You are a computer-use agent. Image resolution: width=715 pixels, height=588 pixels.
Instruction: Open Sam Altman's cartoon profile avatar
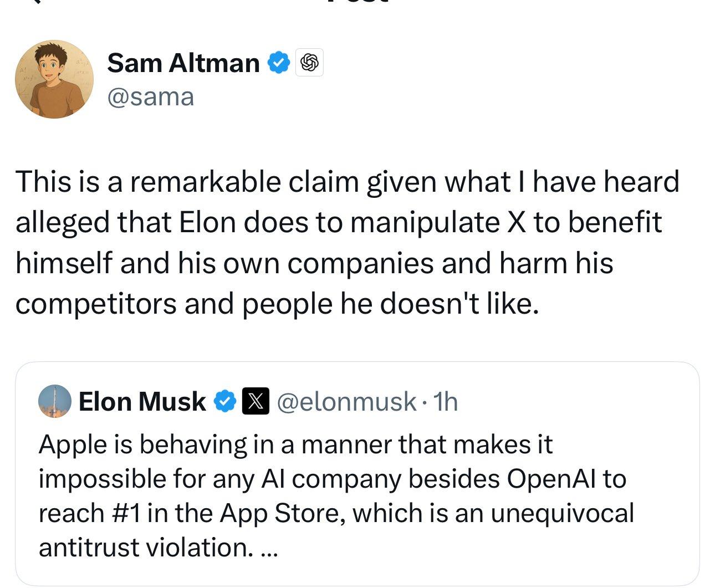pos(54,79)
